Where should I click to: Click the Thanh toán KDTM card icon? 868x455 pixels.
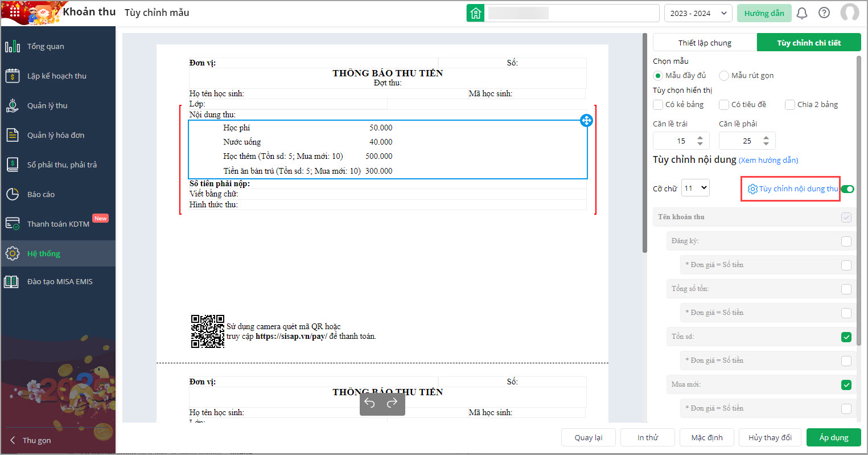13,224
